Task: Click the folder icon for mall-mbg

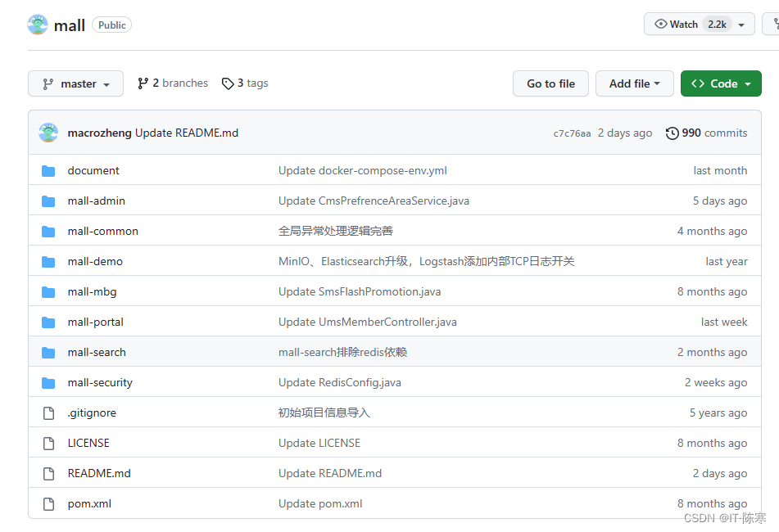Action: pos(48,292)
